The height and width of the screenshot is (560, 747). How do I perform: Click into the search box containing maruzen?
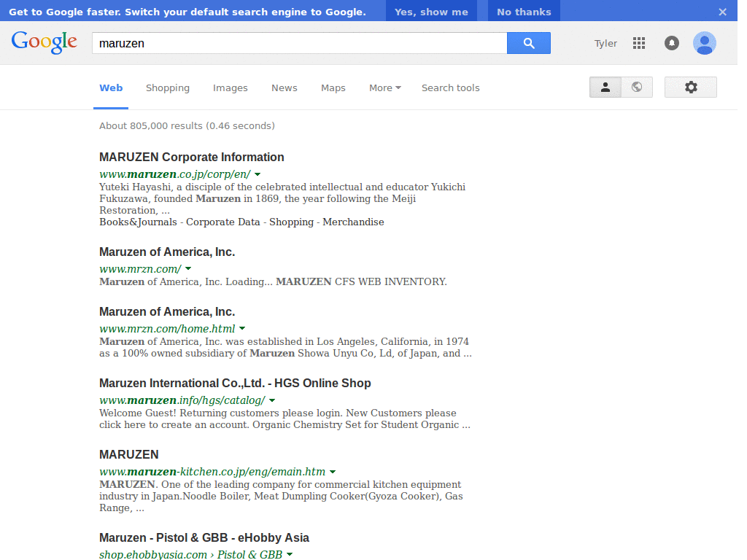coord(300,43)
